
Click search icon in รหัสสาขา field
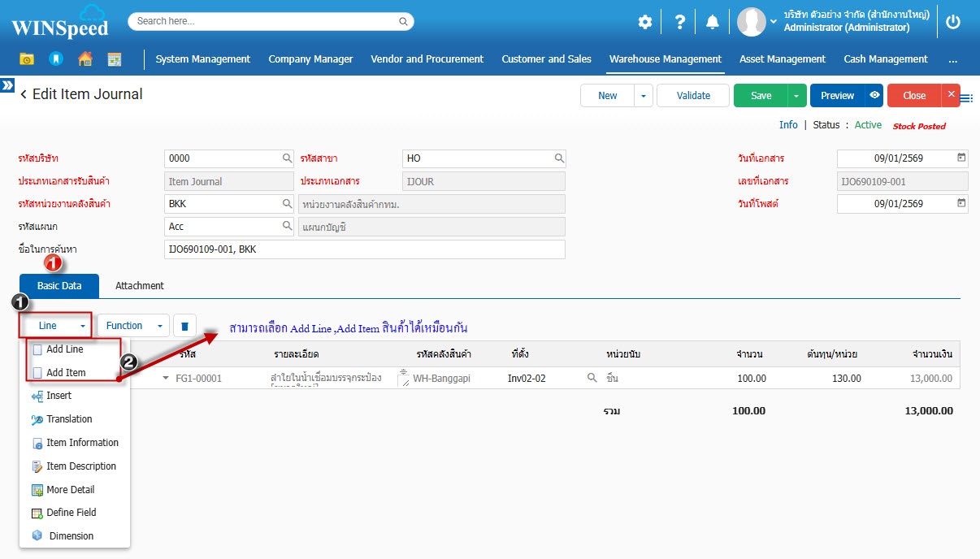[559, 158]
